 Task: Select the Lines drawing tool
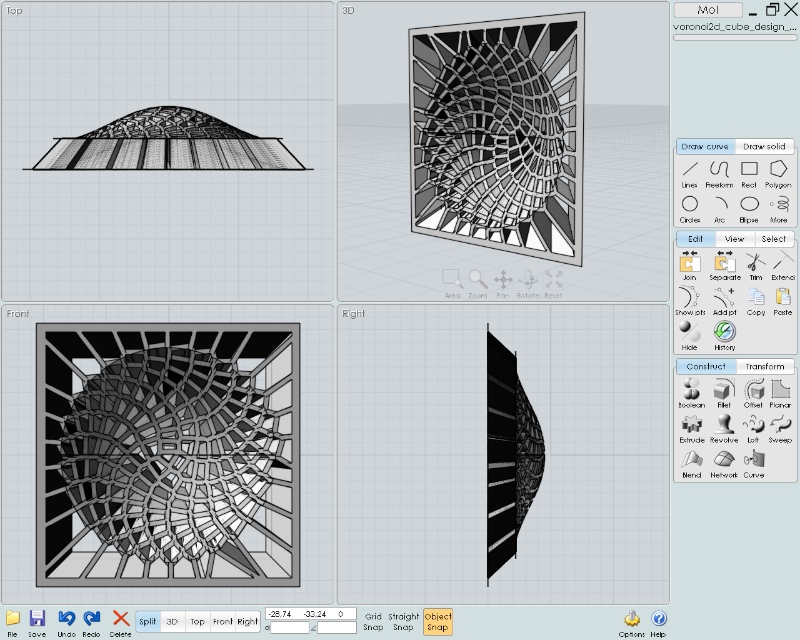(x=689, y=172)
